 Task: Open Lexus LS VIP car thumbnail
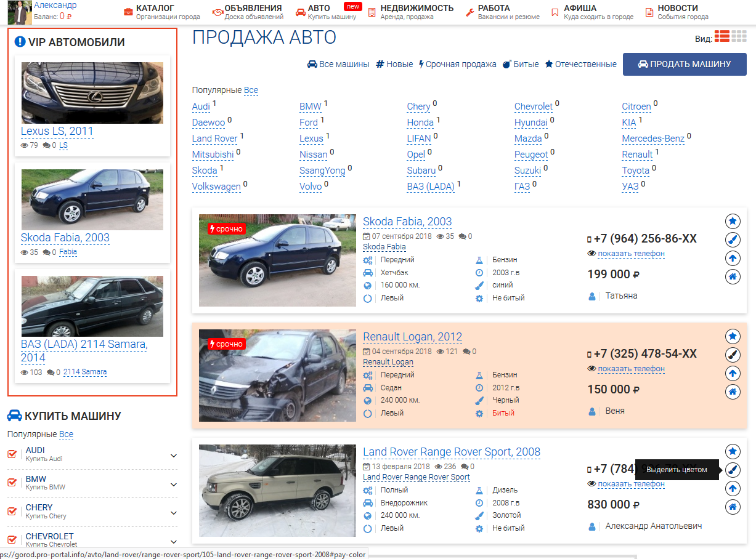point(92,93)
